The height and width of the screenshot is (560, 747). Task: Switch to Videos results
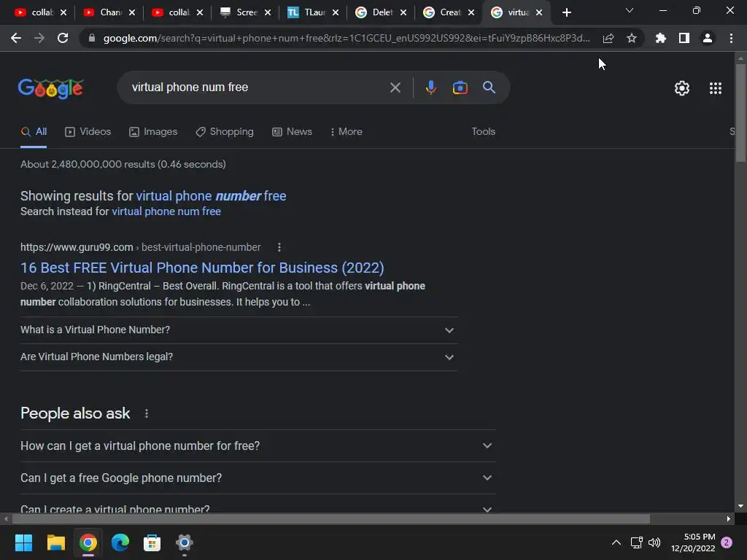point(88,132)
